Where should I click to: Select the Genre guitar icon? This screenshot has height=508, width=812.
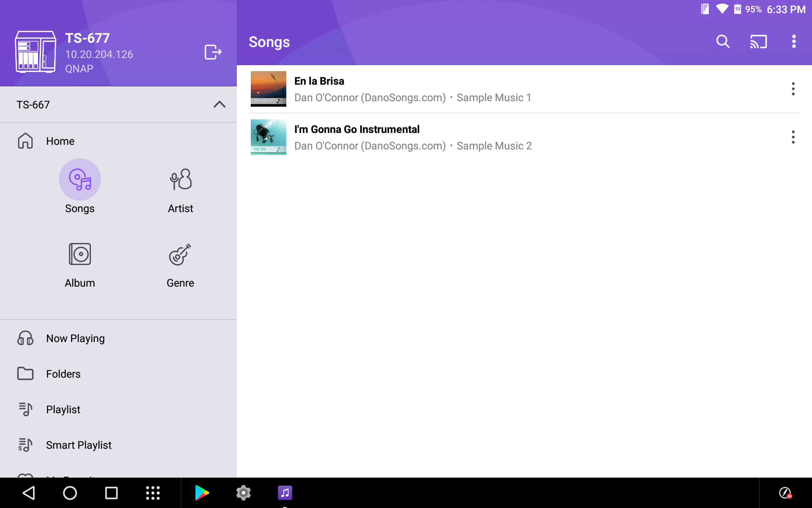point(181,254)
